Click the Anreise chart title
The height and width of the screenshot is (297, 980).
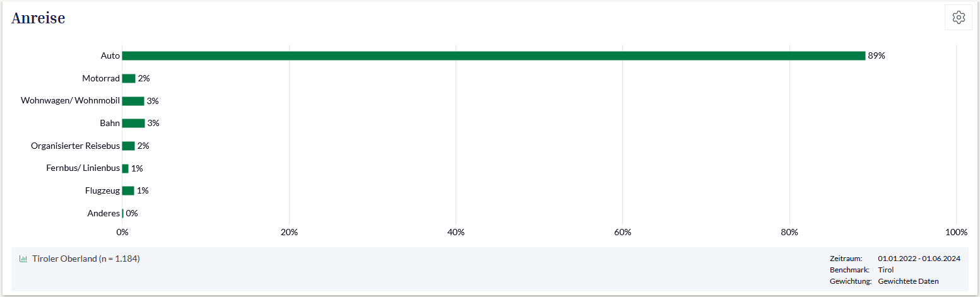(38, 18)
